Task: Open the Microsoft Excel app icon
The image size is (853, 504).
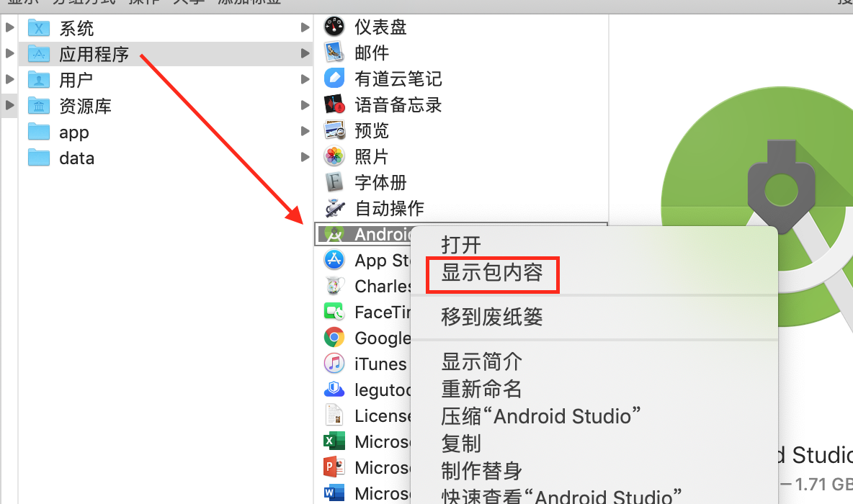Action: tap(334, 441)
